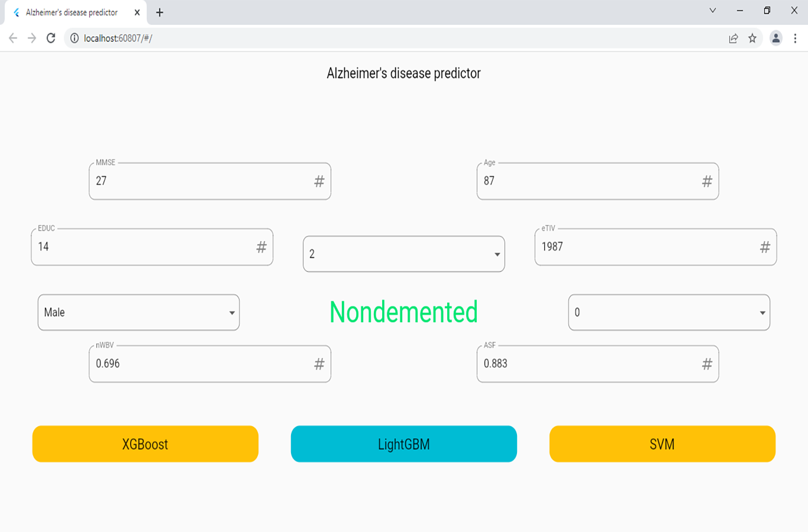Focus the ASF input field

click(597, 364)
